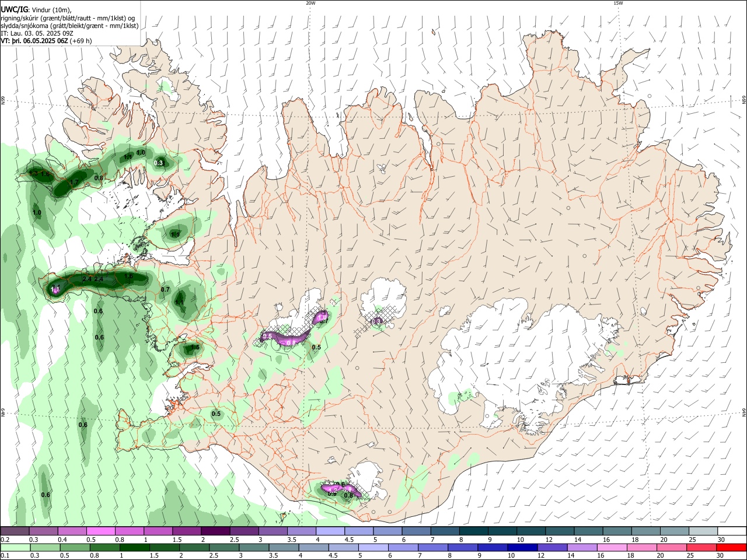Pick the bright pink swatch between 0.5 and 0.8
This screenshot has height=560, width=747.
(101, 531)
